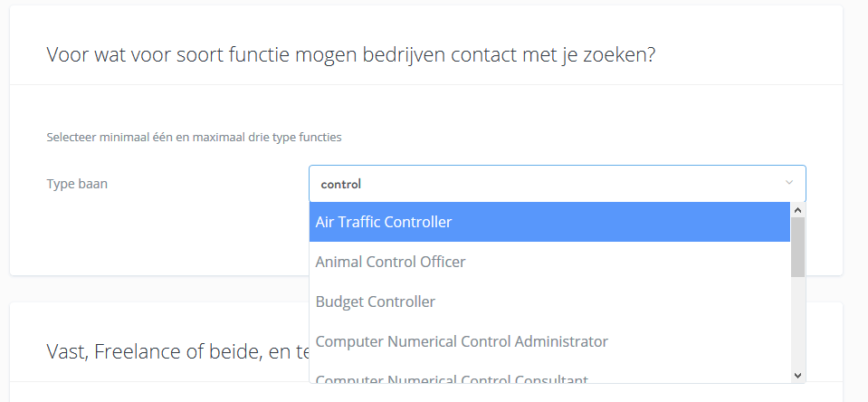Click the dropdown list scroll-up arrow

(797, 209)
